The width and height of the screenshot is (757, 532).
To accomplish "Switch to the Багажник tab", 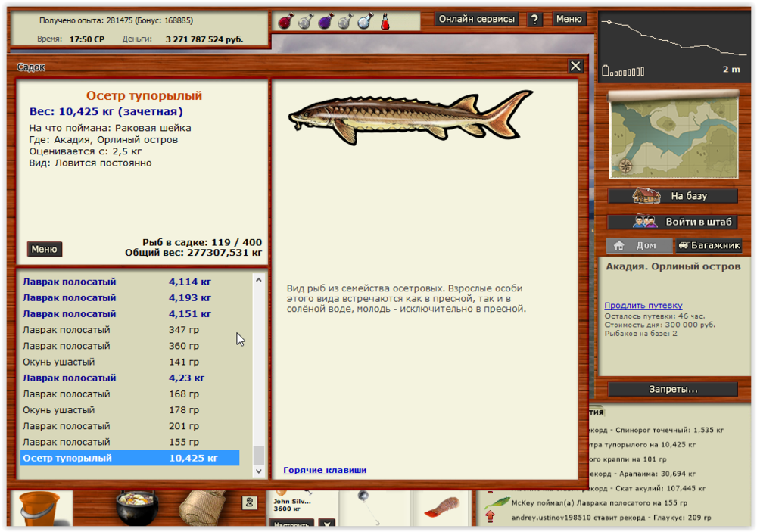I will [707, 246].
